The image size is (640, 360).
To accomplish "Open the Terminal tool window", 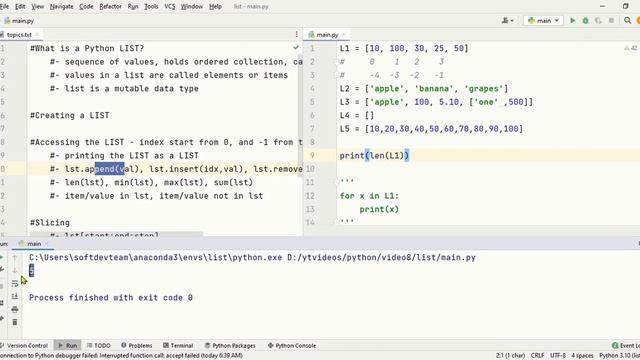I will [178, 345].
